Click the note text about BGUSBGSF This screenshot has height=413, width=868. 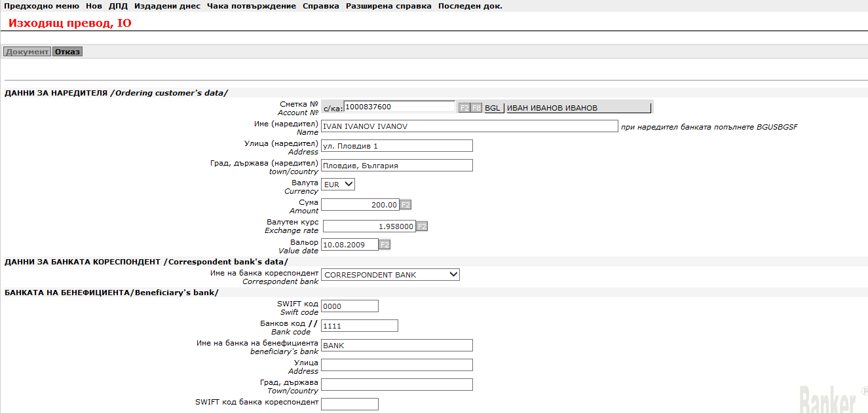tap(709, 126)
